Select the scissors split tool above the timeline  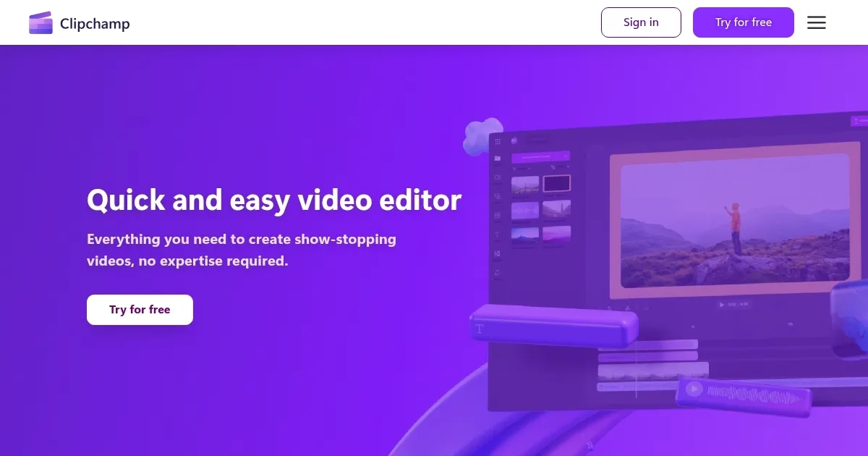point(627,307)
